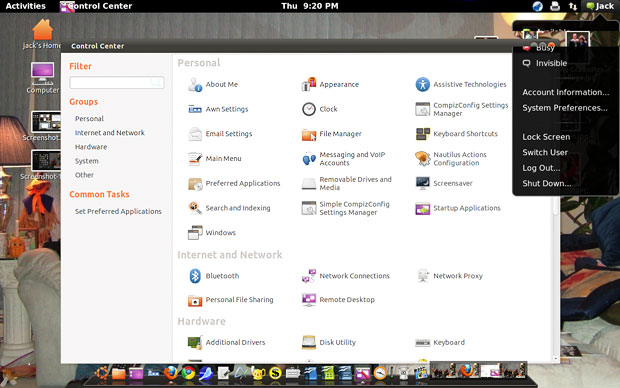
Task: Open Preferred Applications icon
Action: tap(195, 184)
